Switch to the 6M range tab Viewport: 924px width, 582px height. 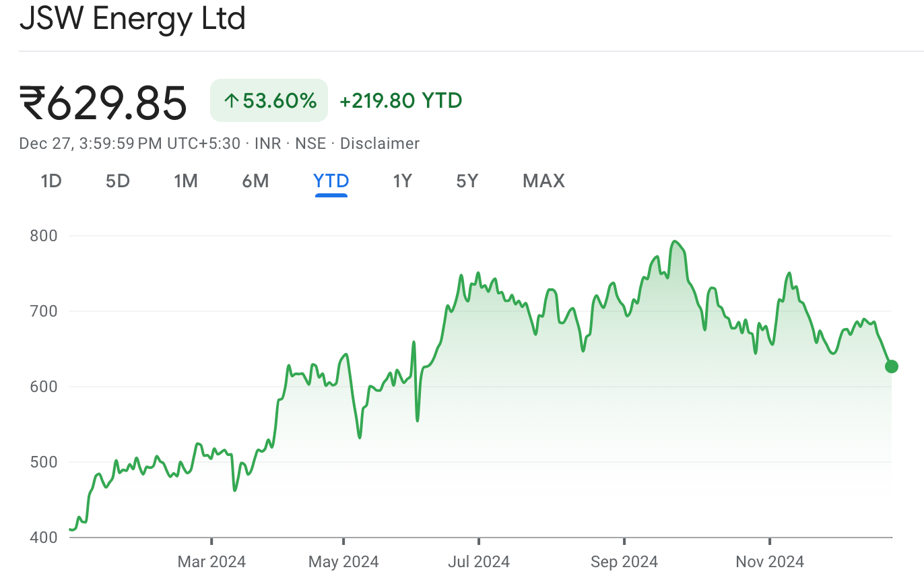256,181
